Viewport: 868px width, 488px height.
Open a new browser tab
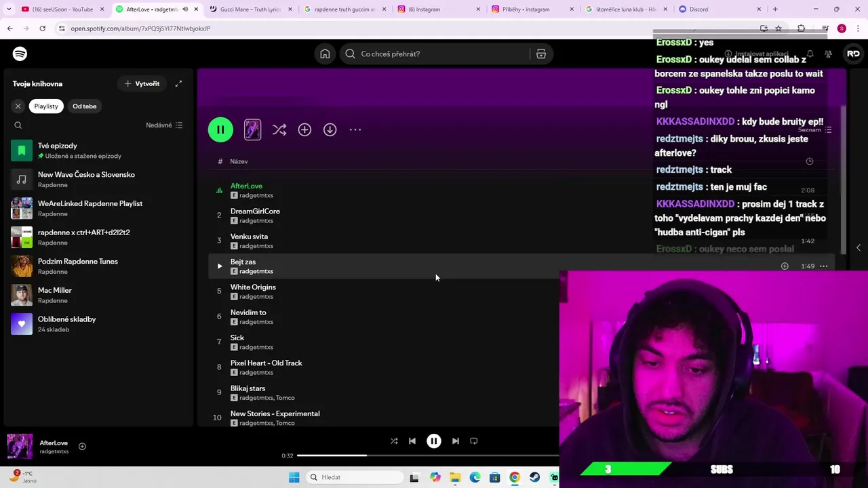pyautogui.click(x=775, y=9)
